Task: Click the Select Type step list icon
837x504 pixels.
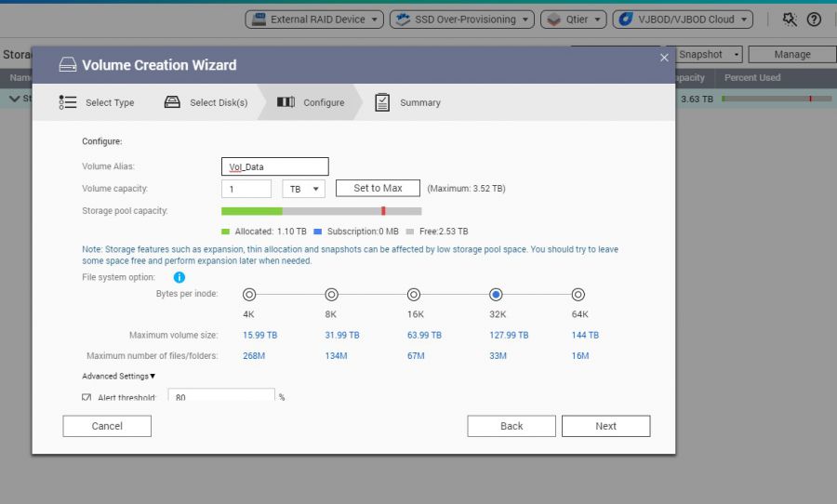Action: (x=68, y=102)
